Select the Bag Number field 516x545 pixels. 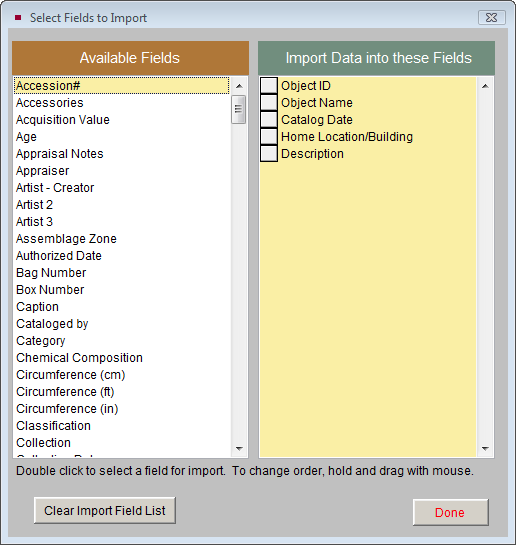point(122,273)
